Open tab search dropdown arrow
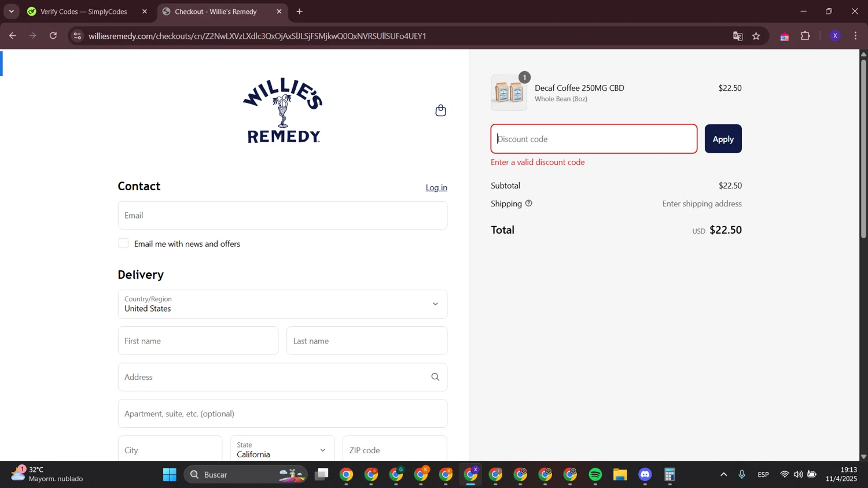Viewport: 868px width, 488px height. [11, 12]
